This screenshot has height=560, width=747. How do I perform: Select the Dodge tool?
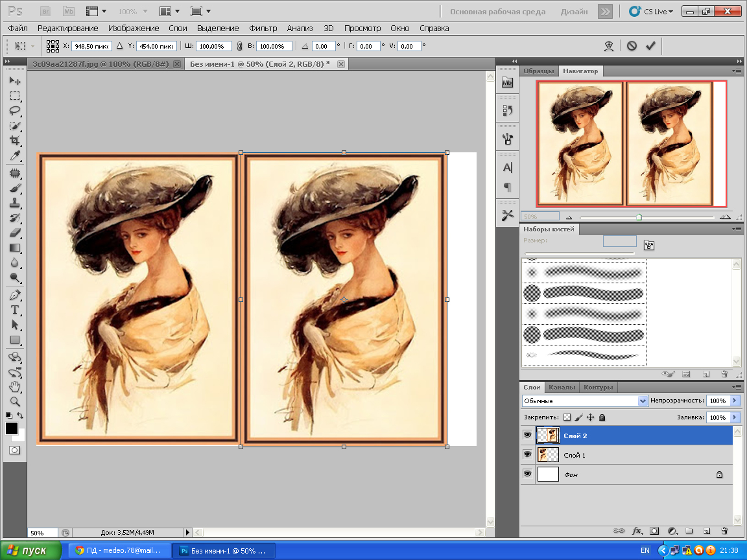point(15,277)
